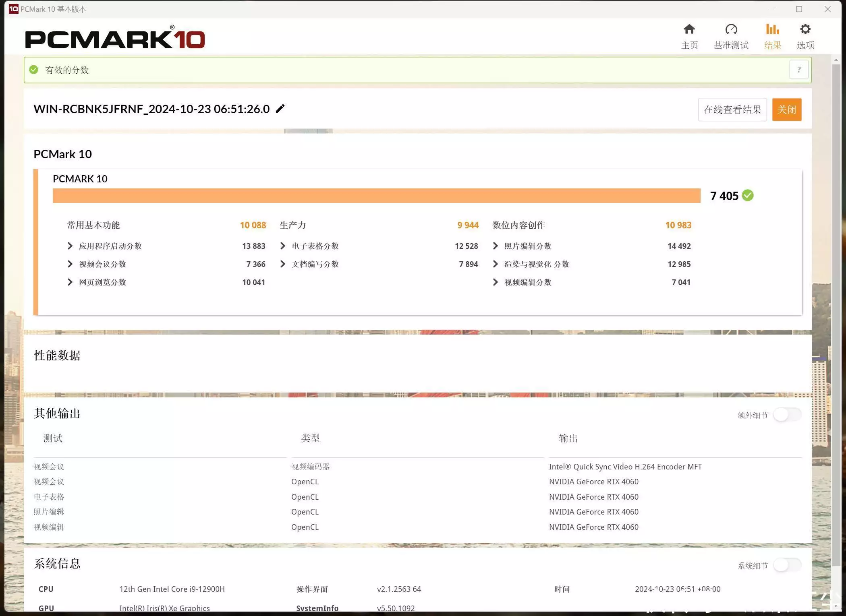Click the orange 关闭 button
This screenshot has height=616, width=846.
(787, 110)
